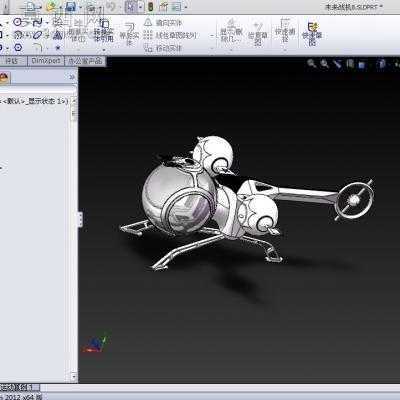Open dropdown arrow next to Save icon
Image resolution: width=400 pixels, height=400 pixels.
coord(80,7)
